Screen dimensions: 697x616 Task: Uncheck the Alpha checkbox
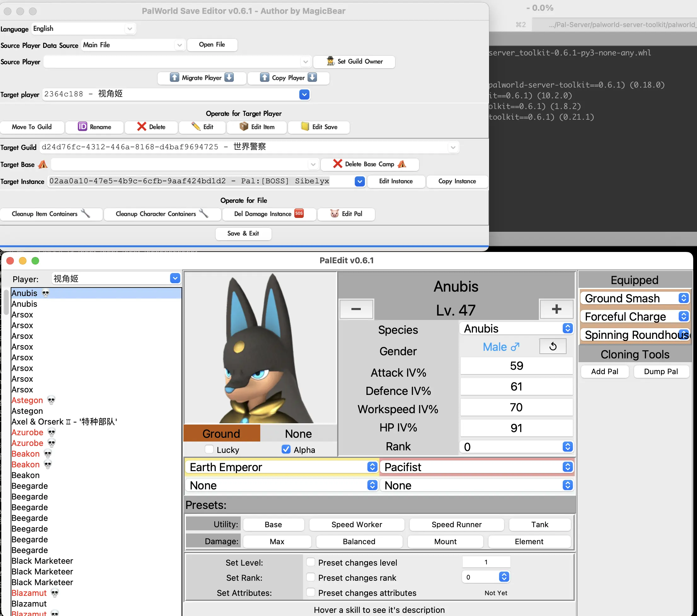[286, 449]
